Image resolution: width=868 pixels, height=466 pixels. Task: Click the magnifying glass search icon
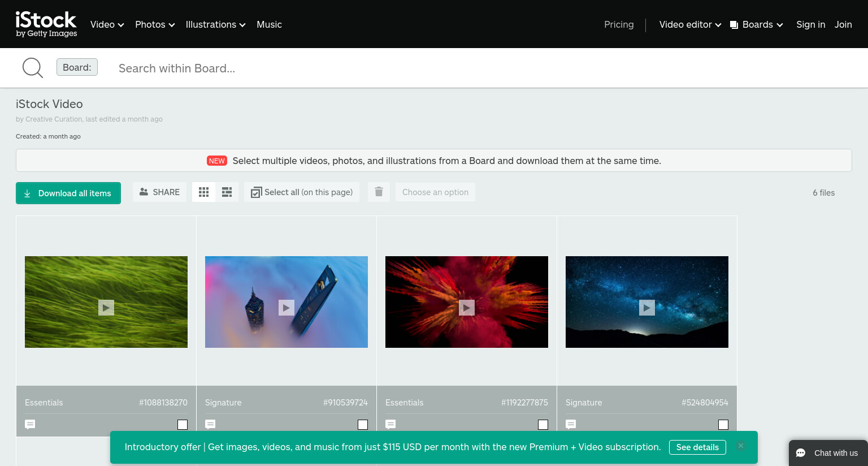coord(32,68)
